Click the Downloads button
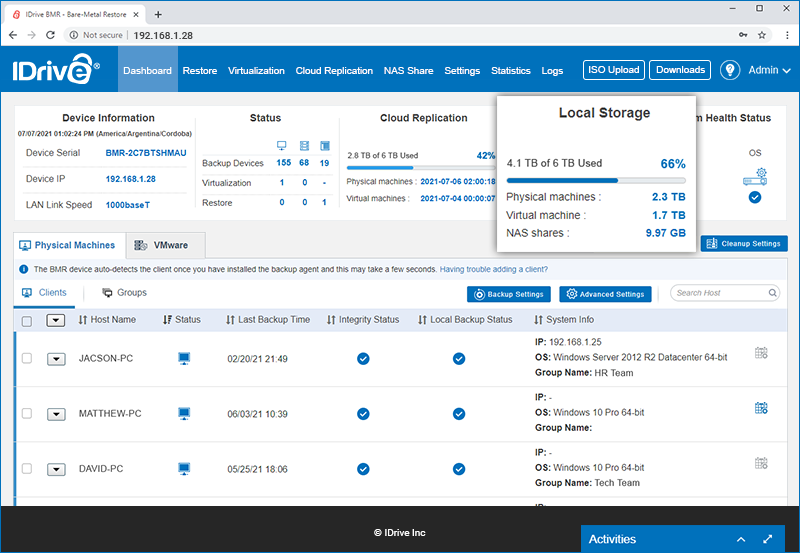 (680, 70)
